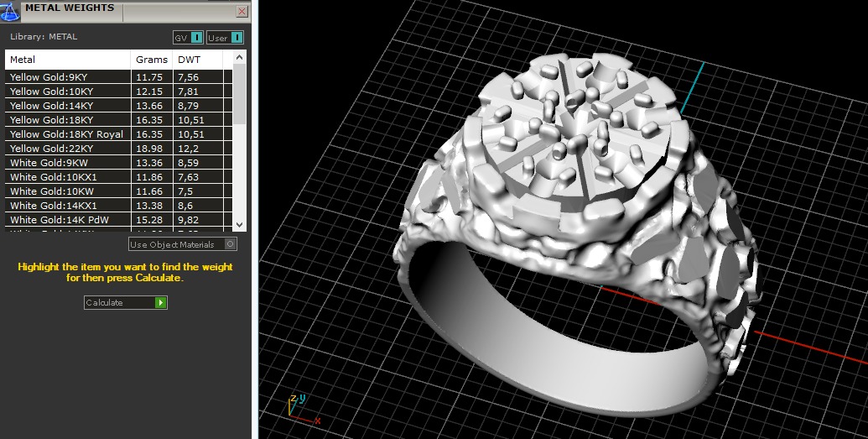This screenshot has width=868, height=439.
Task: Sort by the DWT column header
Action: pyautogui.click(x=198, y=60)
